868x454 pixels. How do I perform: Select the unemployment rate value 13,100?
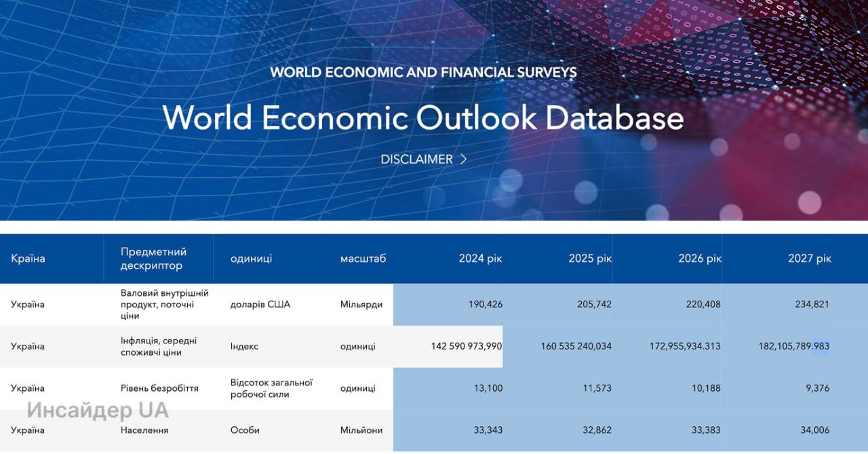coord(488,389)
